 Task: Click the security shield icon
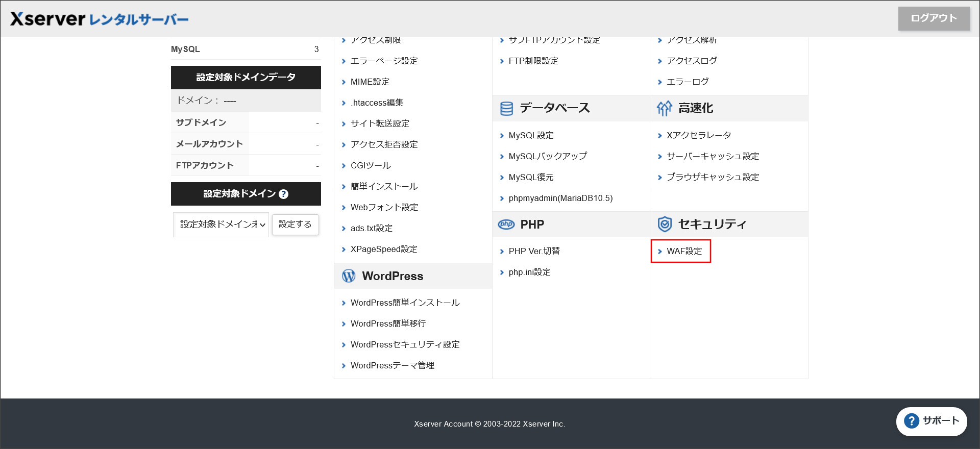(664, 224)
